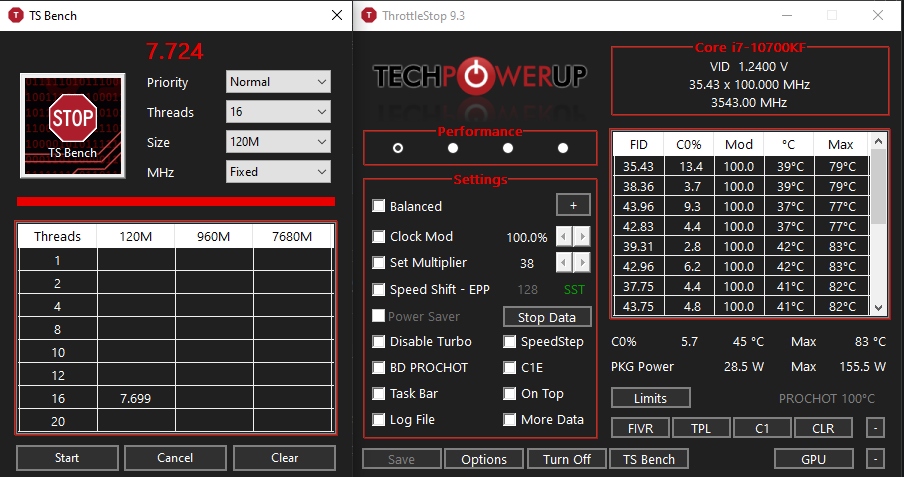This screenshot has width=904, height=477.
Task: Open the Limits window
Action: point(650,398)
